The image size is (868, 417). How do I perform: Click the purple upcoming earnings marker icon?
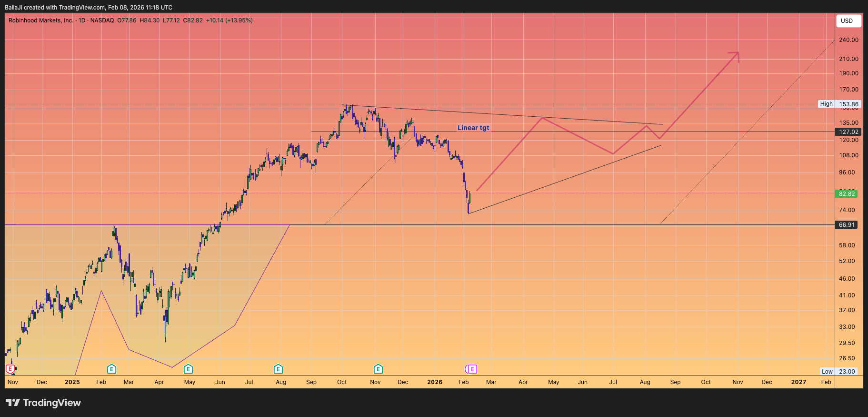pos(472,369)
